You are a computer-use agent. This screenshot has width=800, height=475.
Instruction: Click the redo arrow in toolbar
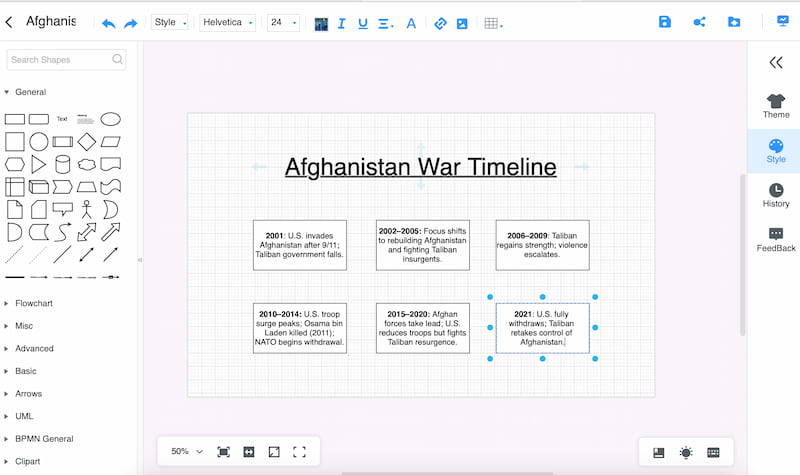[x=130, y=23]
